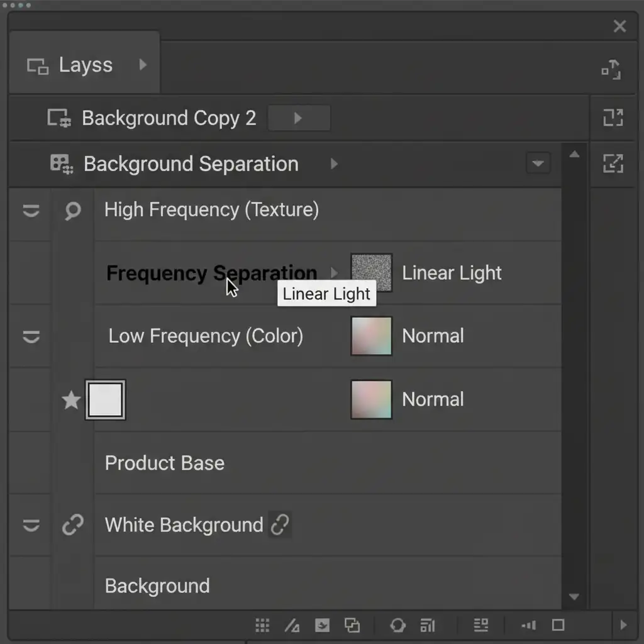
Task: Click the scrollbar down arrow in layers list
Action: [574, 597]
